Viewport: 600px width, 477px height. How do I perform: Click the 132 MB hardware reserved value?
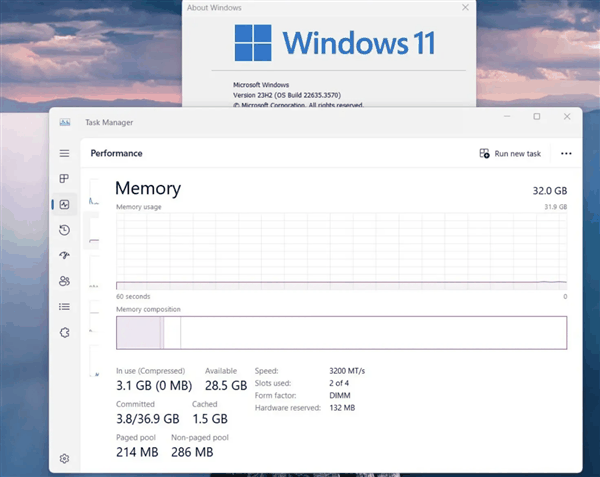pyautogui.click(x=342, y=408)
